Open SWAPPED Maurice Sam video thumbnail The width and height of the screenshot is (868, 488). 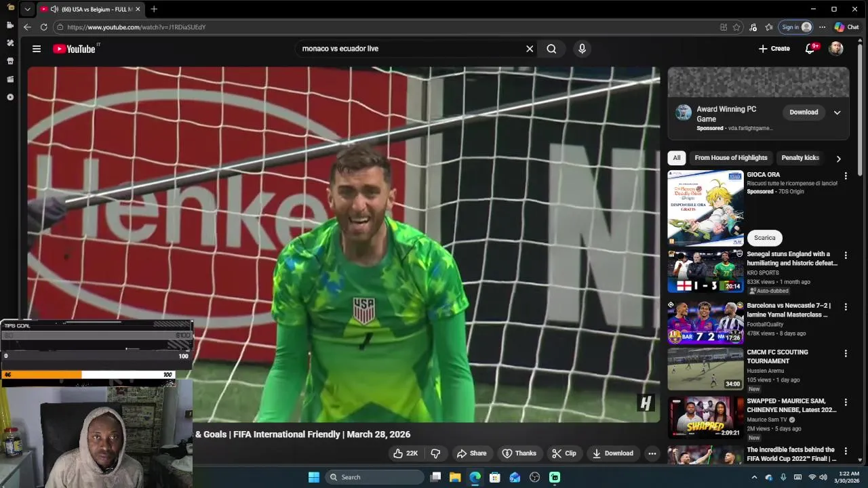coord(705,418)
